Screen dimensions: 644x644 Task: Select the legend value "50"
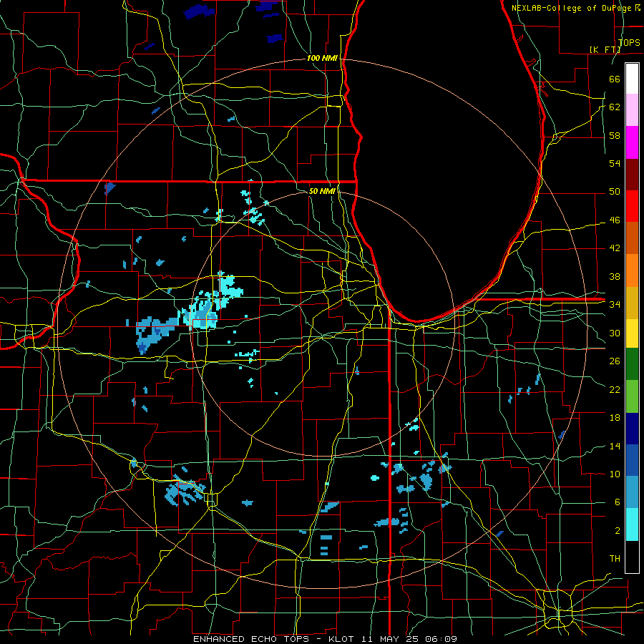coord(615,191)
